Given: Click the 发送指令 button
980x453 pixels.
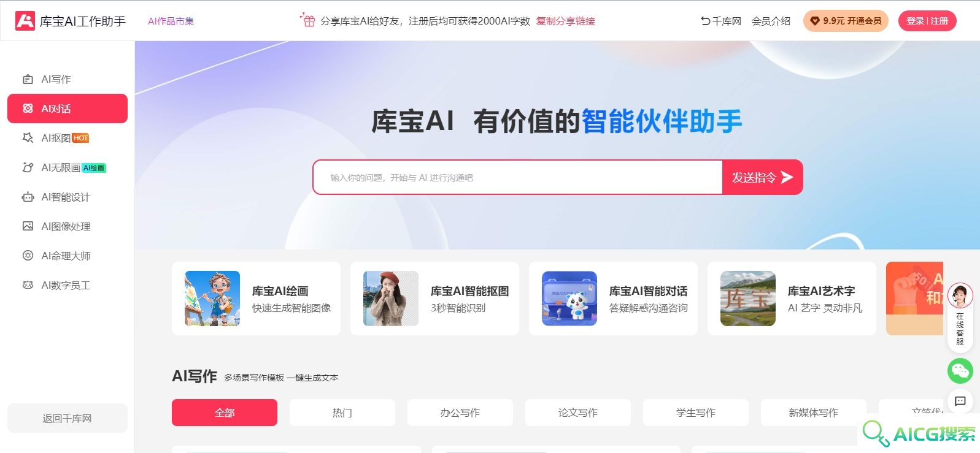Looking at the screenshot, I should [763, 177].
